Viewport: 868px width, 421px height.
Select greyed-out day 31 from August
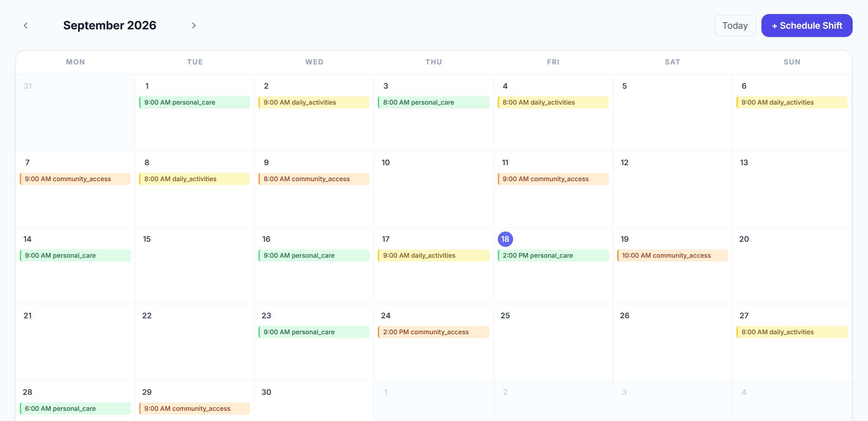coord(27,86)
